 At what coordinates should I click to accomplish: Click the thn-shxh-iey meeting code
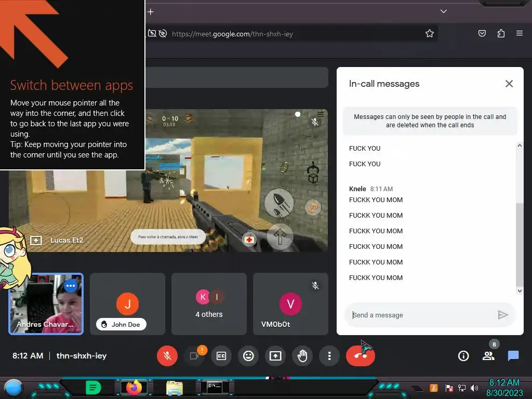click(x=82, y=355)
